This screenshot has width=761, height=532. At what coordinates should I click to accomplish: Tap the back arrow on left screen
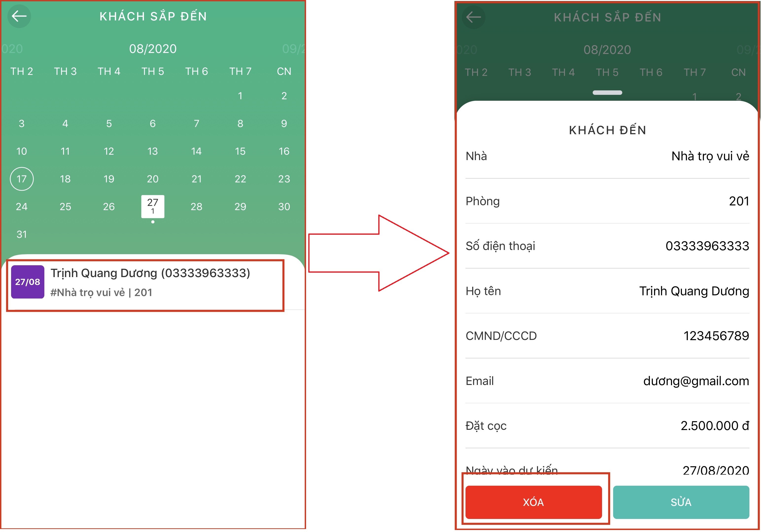coord(19,16)
